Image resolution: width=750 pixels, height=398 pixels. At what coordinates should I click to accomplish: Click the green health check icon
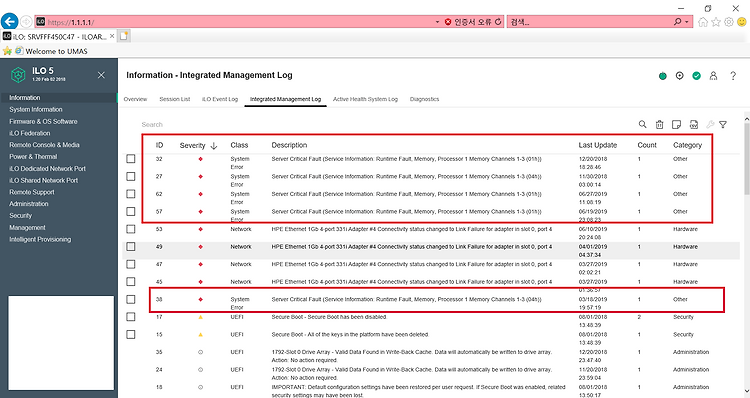pyautogui.click(x=696, y=76)
